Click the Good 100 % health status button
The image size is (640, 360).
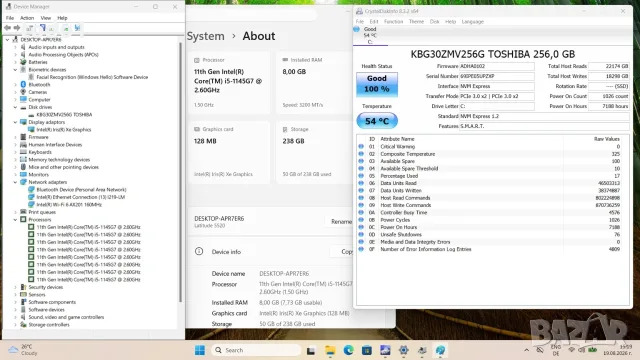pos(377,84)
